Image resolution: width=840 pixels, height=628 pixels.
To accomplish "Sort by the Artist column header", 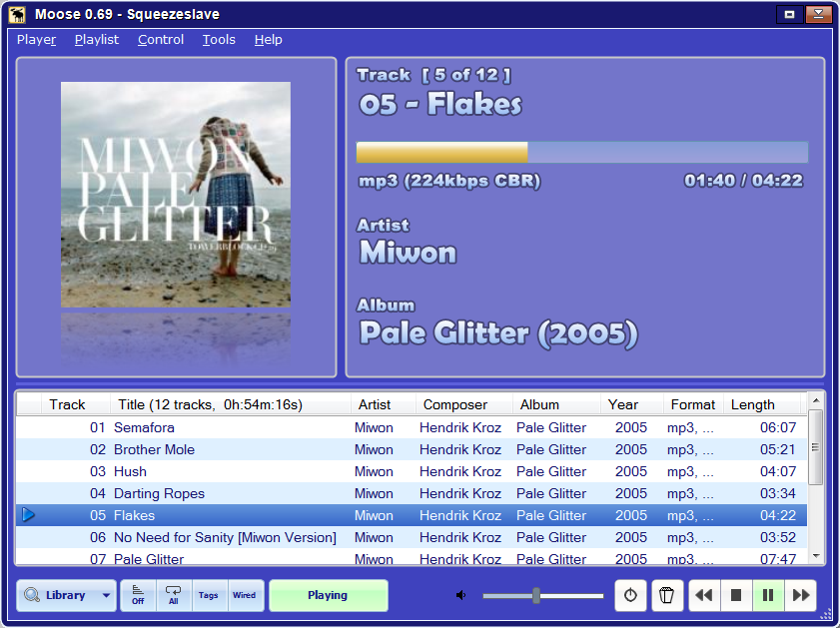I will [383, 404].
